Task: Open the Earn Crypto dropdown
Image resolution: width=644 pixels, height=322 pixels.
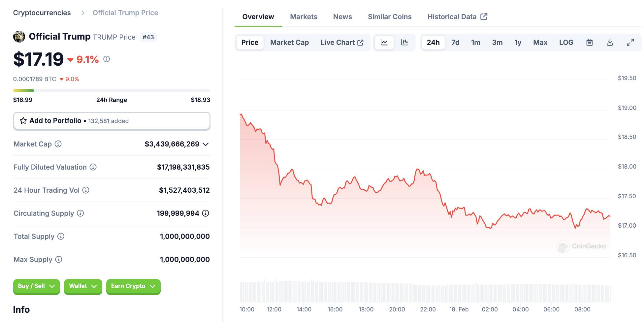Action: tap(133, 286)
